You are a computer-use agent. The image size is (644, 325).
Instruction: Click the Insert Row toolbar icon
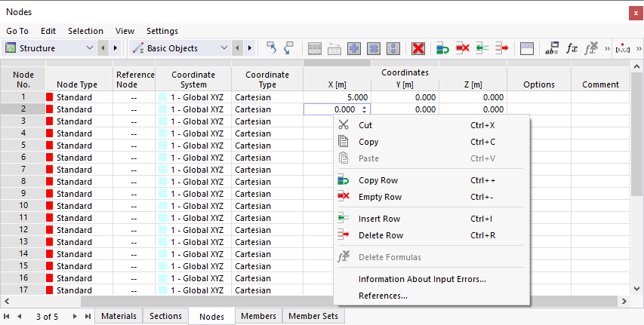pos(482,48)
